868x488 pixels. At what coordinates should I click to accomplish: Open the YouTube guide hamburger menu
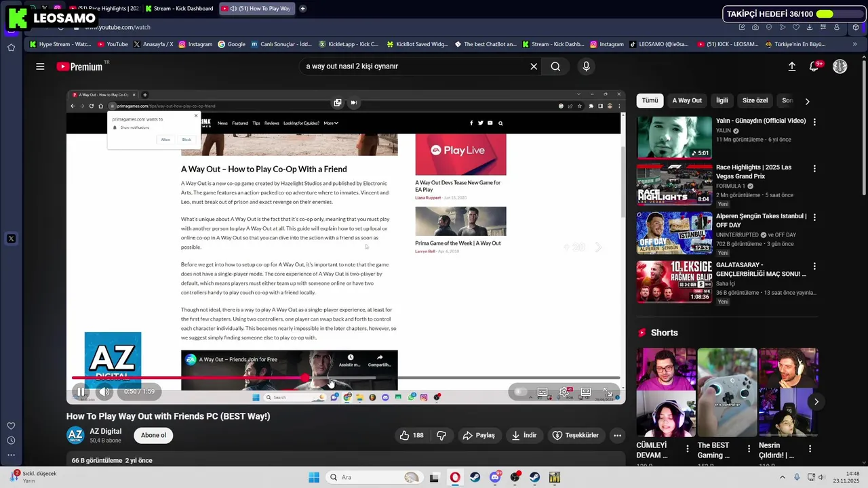pos(40,66)
